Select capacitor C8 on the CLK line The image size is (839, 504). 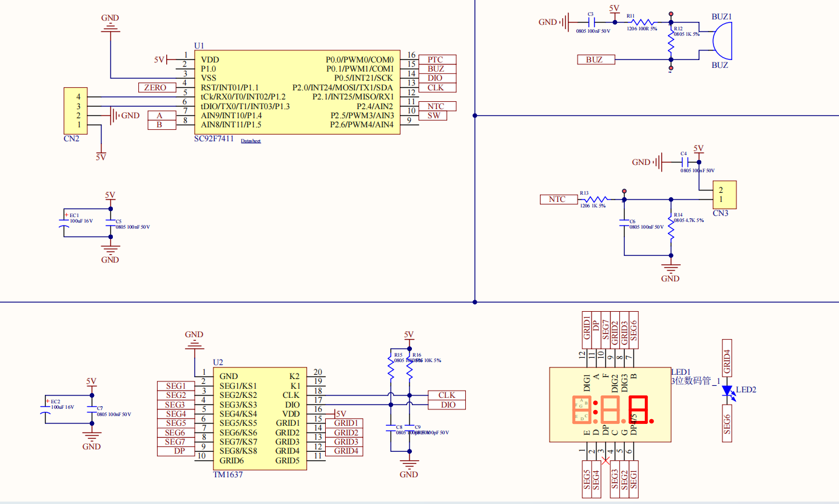[390, 428]
